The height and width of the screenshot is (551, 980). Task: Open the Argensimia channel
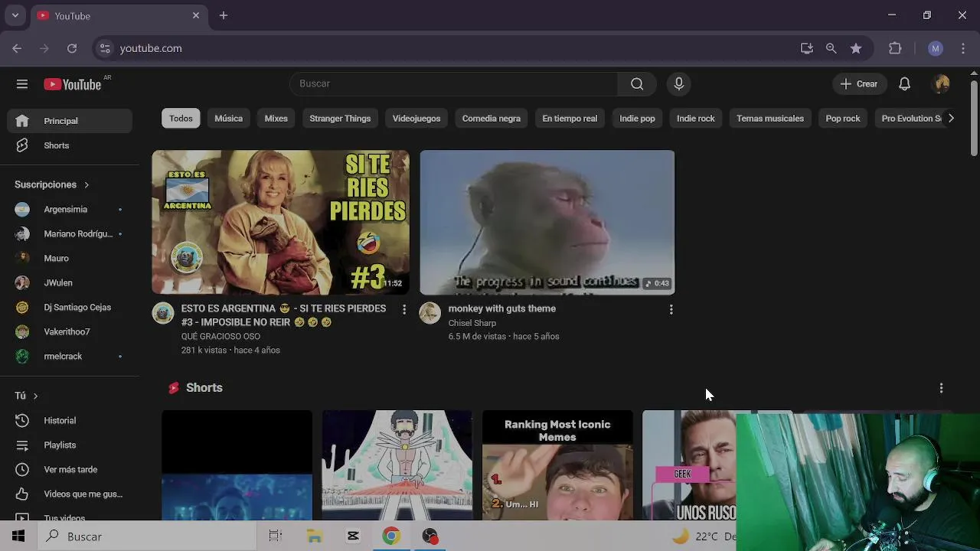point(70,209)
